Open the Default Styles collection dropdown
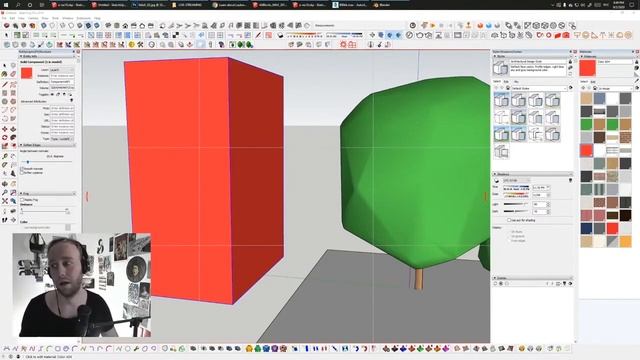Screen dimensions: 640x360 pyautogui.click(x=539, y=88)
